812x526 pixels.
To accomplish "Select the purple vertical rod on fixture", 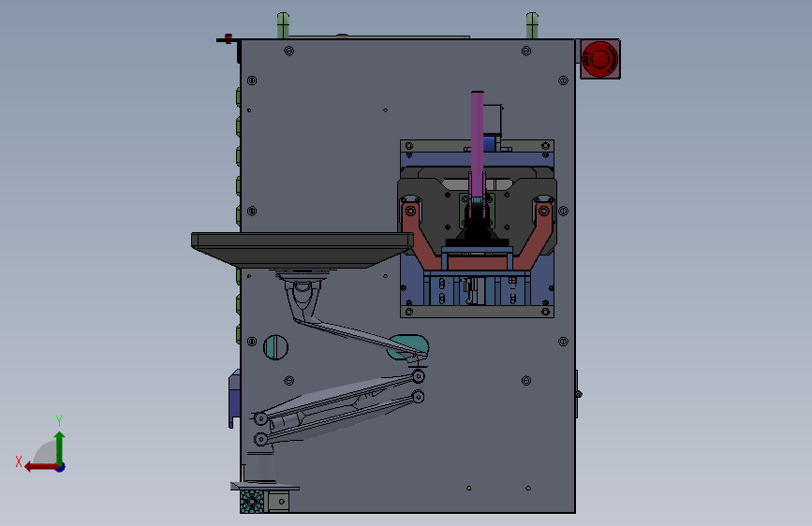I will click(x=477, y=144).
